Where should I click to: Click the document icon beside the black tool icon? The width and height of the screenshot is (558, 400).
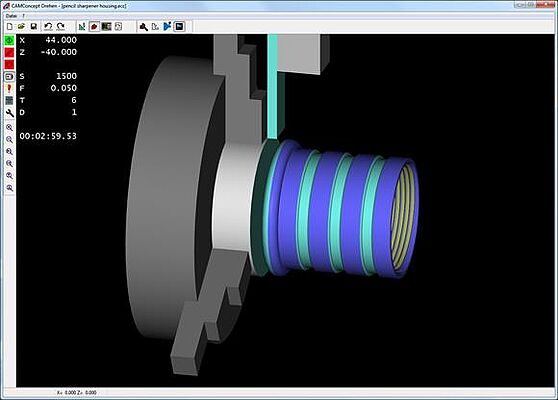click(x=156, y=27)
